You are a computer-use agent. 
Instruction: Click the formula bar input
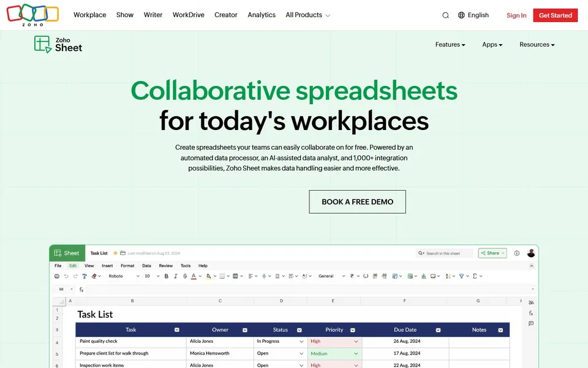pos(311,289)
